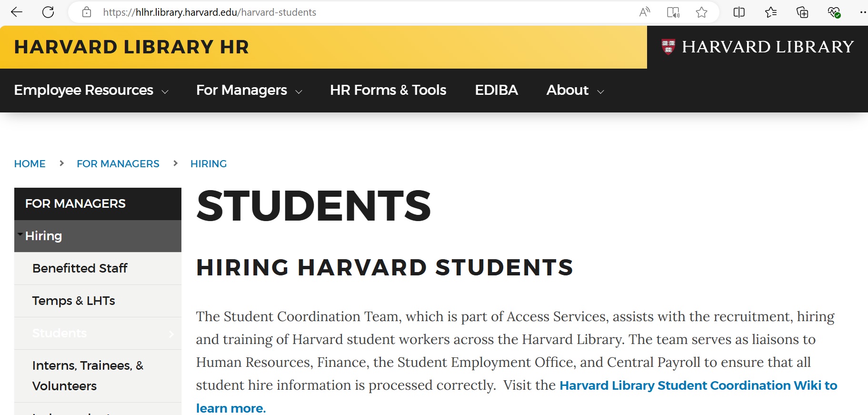
Task: Reload the page with refresh icon
Action: click(x=48, y=12)
